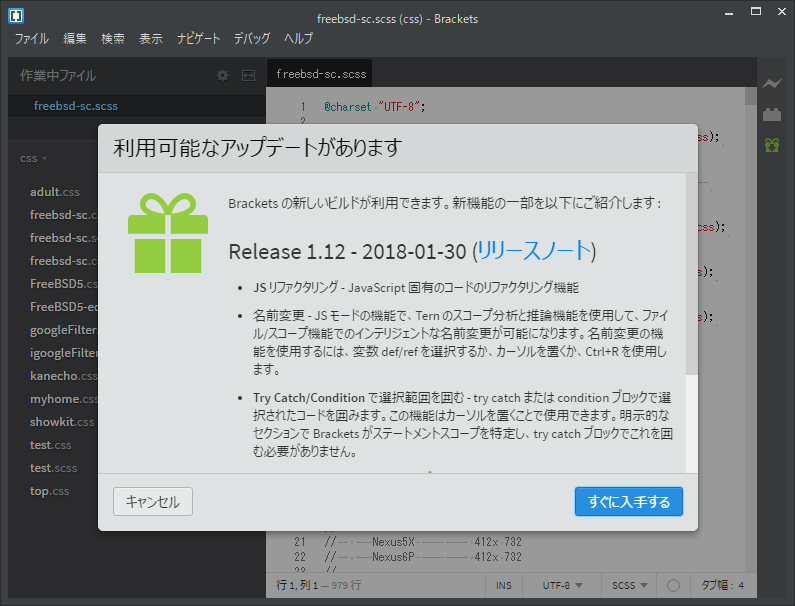
Task: Click green update gift icon in sidebar
Action: click(772, 145)
